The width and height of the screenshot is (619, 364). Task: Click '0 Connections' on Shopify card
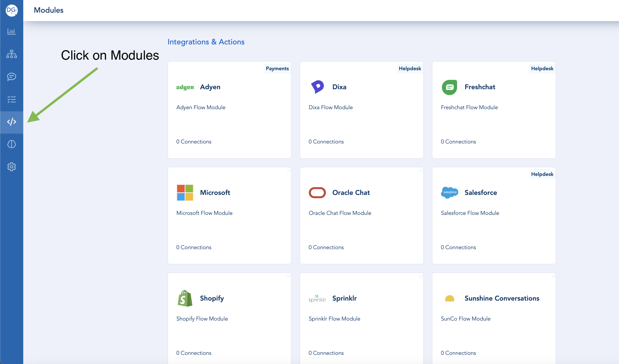click(193, 353)
